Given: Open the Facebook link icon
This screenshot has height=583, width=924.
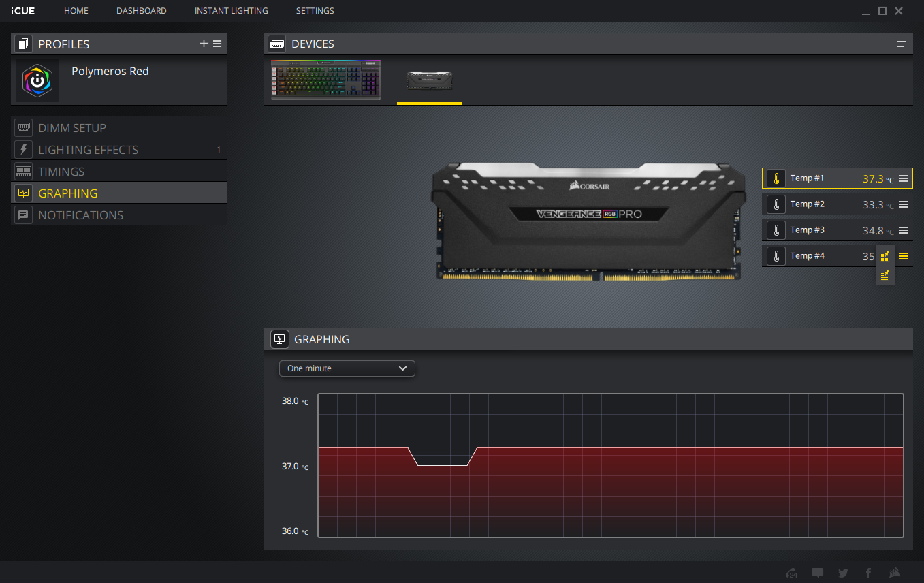Looking at the screenshot, I should pyautogui.click(x=868, y=573).
